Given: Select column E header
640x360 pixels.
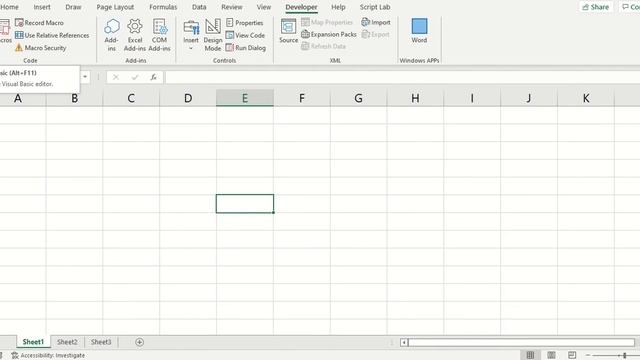Looking at the screenshot, I should pos(245,98).
